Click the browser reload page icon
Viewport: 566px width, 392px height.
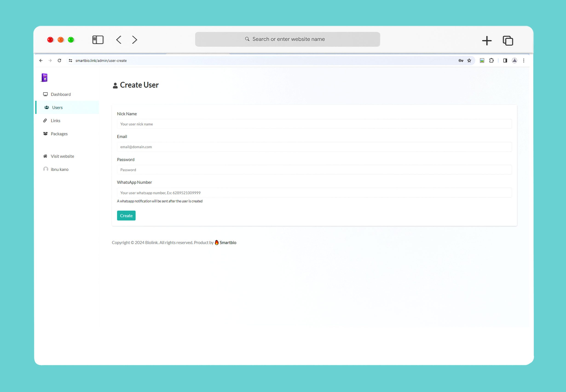click(x=59, y=61)
